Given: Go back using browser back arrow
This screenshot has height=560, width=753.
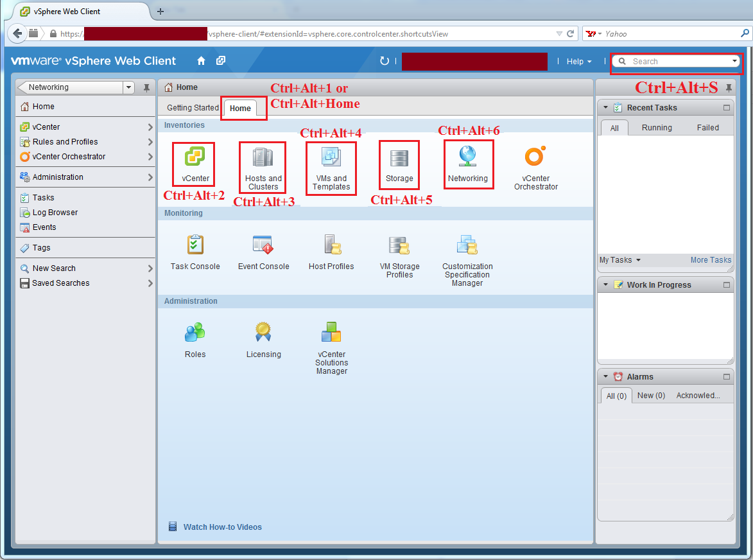Looking at the screenshot, I should coord(18,33).
